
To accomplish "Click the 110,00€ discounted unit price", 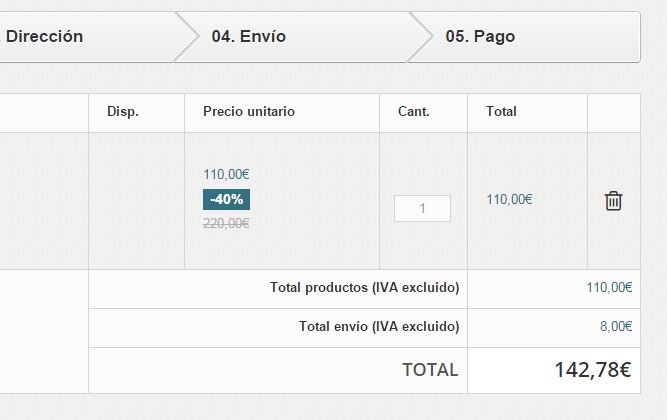I will (x=226, y=174).
